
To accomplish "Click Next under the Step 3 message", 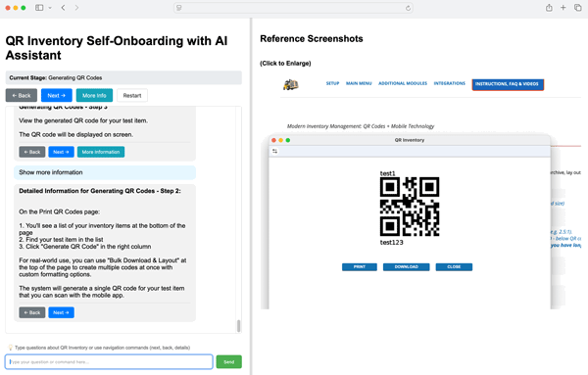I will [x=61, y=152].
